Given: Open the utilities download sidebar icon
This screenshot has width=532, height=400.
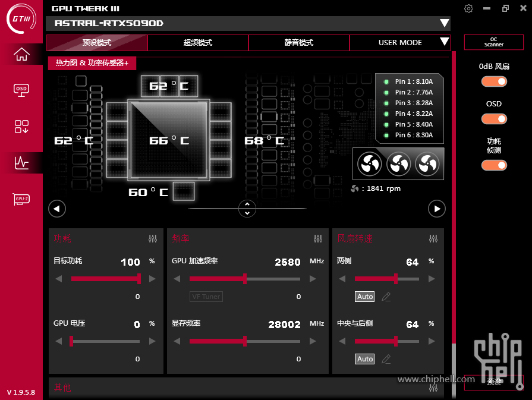Looking at the screenshot, I should [x=21, y=126].
